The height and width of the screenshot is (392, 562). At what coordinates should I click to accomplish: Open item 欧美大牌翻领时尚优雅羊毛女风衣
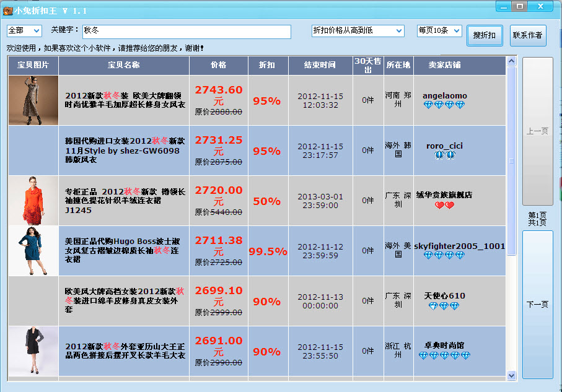click(125, 100)
